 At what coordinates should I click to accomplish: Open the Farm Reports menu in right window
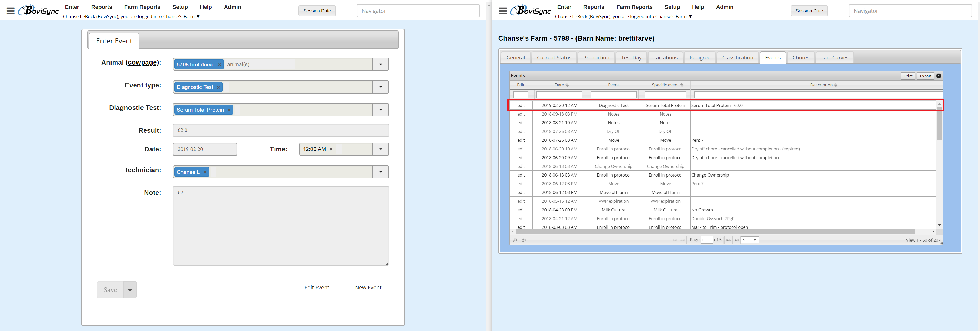(x=634, y=7)
